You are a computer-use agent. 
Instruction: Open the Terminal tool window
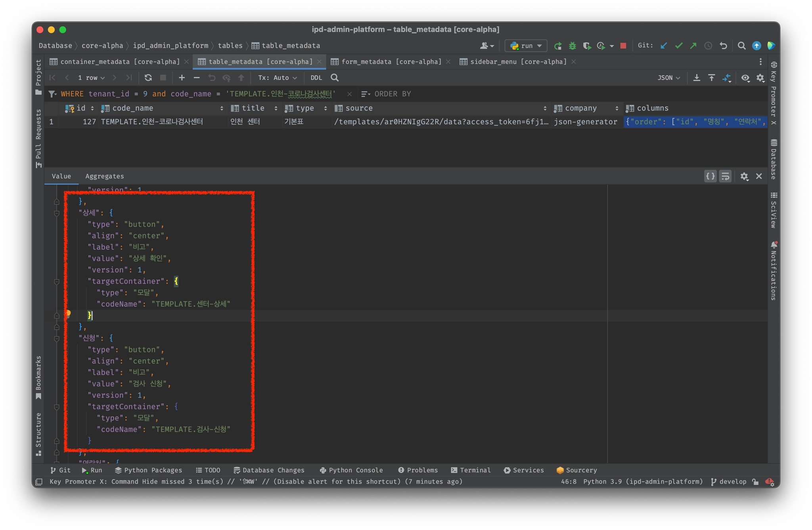tap(471, 470)
